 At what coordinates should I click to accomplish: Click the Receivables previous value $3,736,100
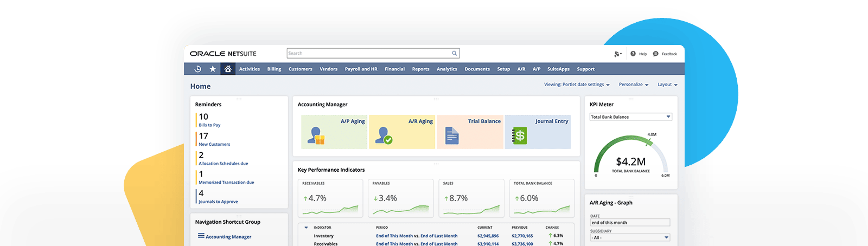(522, 244)
